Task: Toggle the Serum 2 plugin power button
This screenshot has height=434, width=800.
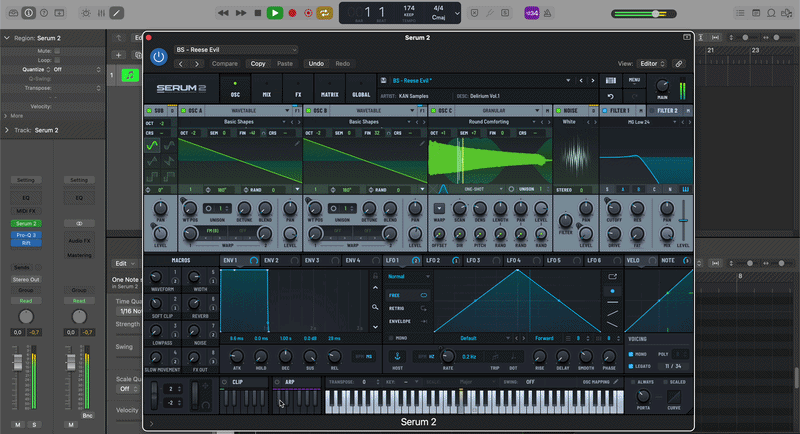Action: pos(159,57)
